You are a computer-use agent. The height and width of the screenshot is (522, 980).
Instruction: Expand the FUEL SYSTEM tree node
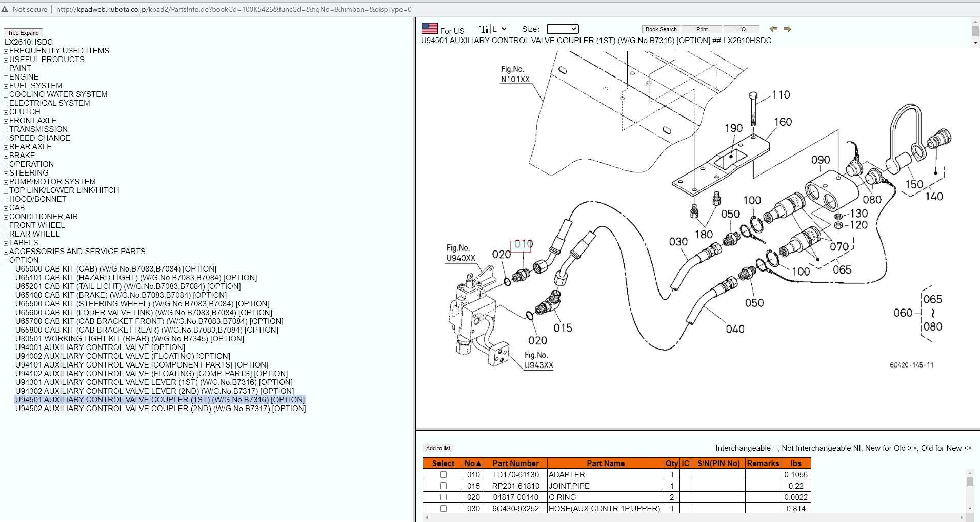pyautogui.click(x=6, y=86)
